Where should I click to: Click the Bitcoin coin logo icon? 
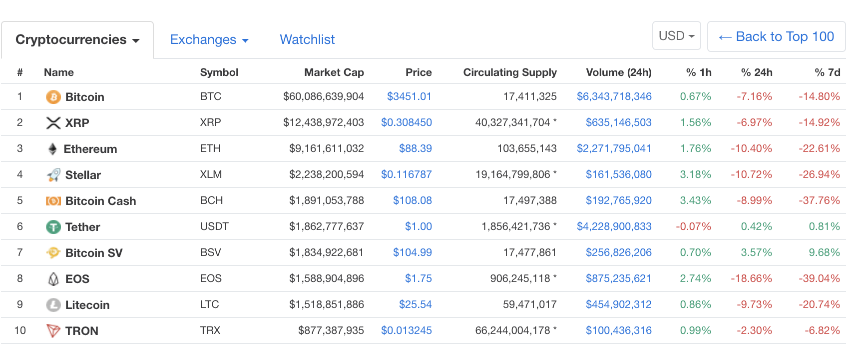53,97
